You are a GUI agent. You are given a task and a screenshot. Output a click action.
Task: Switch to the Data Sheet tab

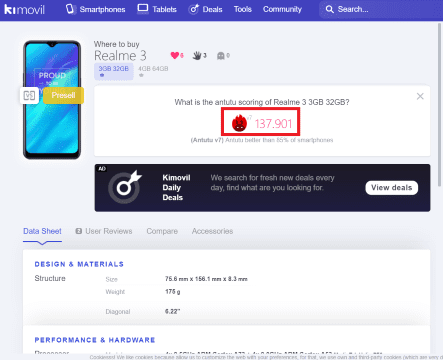pyautogui.click(x=42, y=231)
